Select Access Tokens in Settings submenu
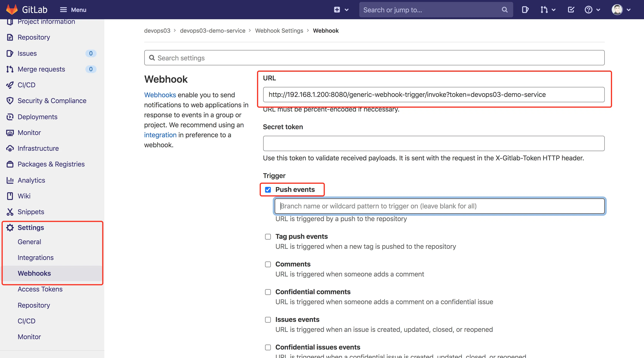 (x=40, y=289)
